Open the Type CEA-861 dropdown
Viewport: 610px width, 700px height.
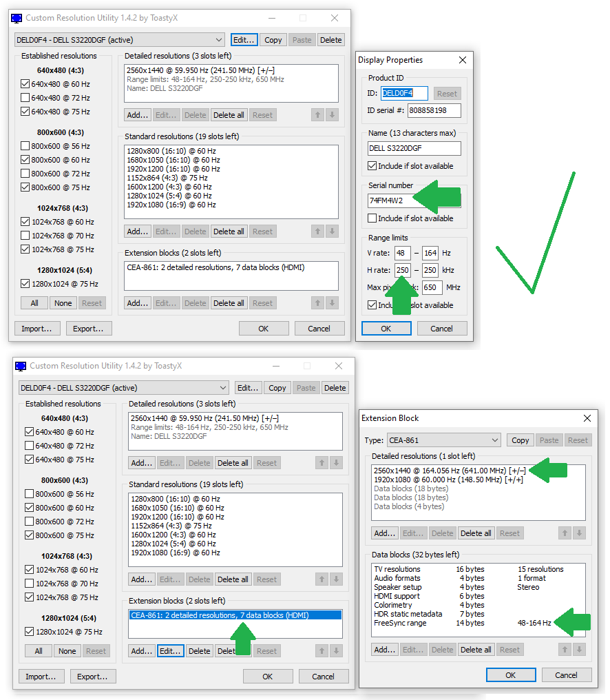coord(443,440)
